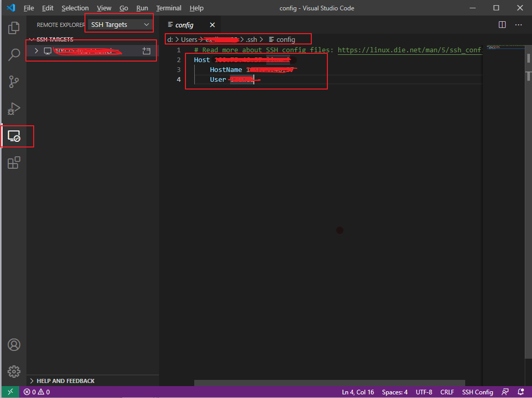Open the View menu
Screen dimensions: 532x398
coord(104,8)
